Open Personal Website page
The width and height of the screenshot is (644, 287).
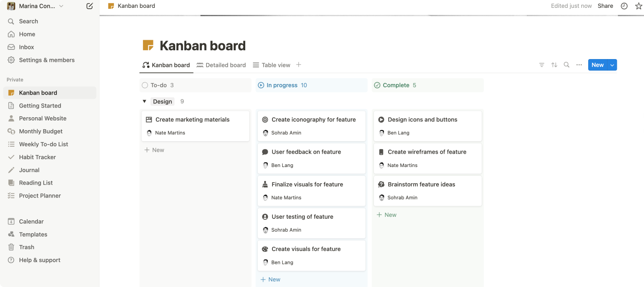tap(50, 119)
